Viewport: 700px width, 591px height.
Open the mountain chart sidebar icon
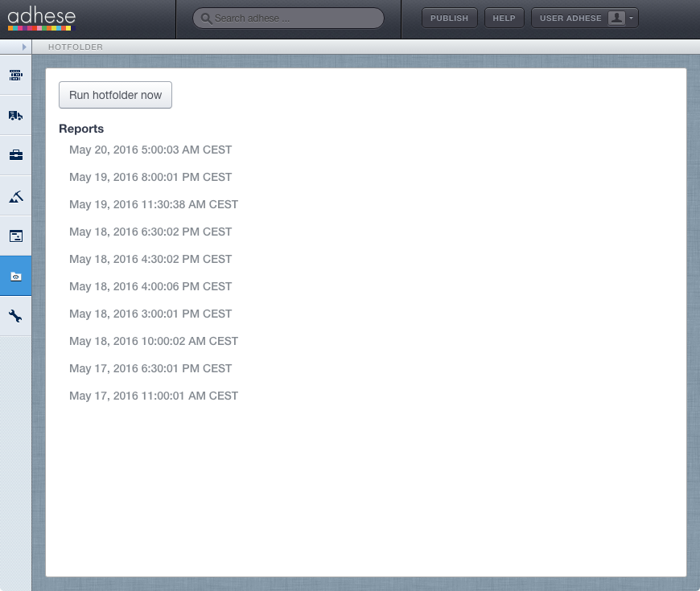pyautogui.click(x=15, y=196)
